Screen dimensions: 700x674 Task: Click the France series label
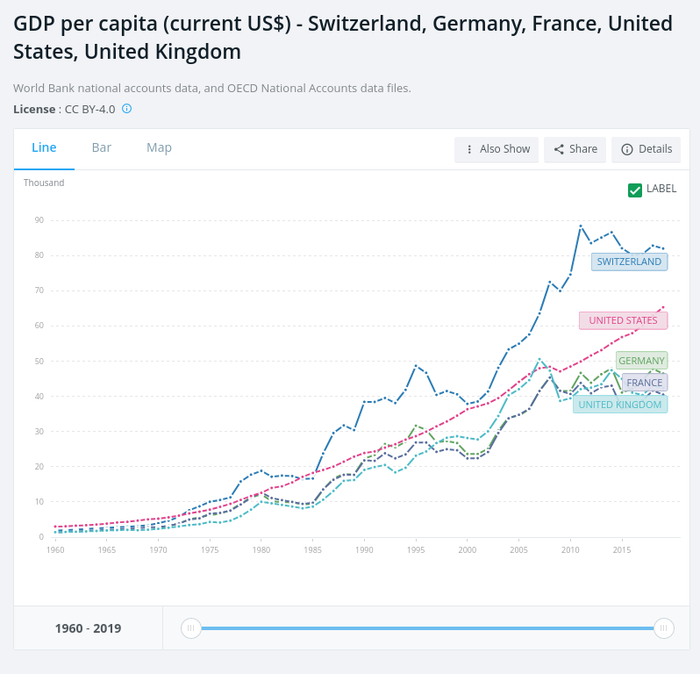644,383
